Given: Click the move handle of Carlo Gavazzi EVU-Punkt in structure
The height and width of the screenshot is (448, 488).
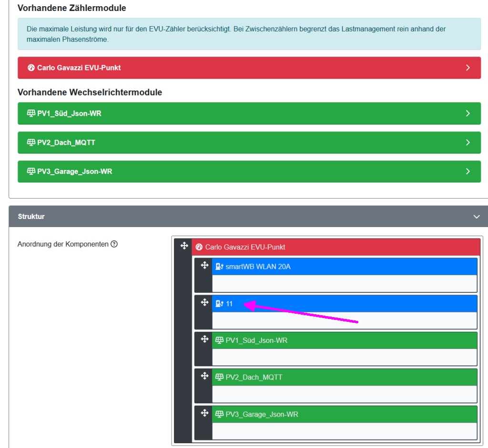Looking at the screenshot, I should [x=184, y=246].
